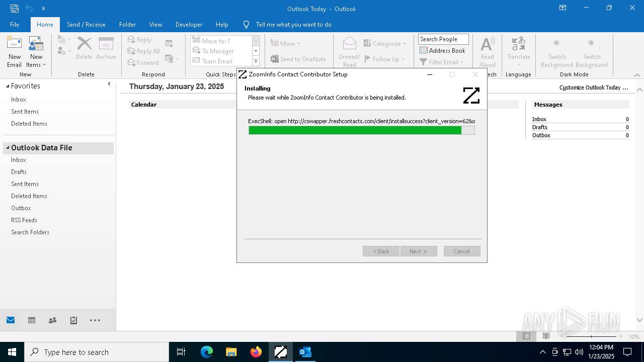Image resolution: width=644 pixels, height=362 pixels.
Task: Minimize the folder pane
Action: point(109,84)
